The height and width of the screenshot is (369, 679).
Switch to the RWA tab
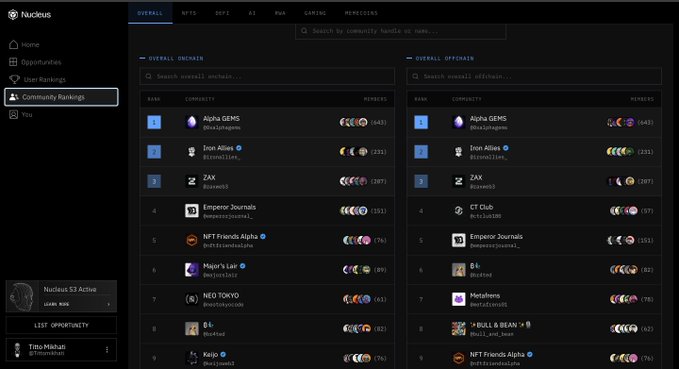click(280, 13)
